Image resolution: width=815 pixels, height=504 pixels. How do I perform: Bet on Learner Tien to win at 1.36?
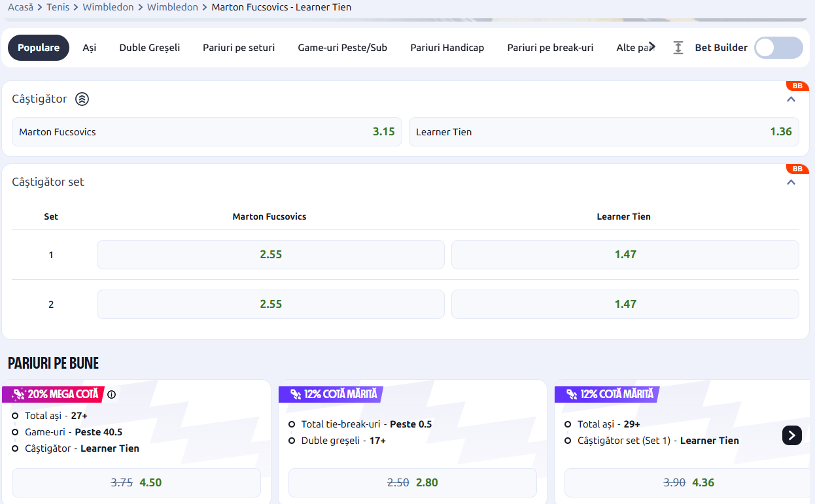click(x=604, y=131)
